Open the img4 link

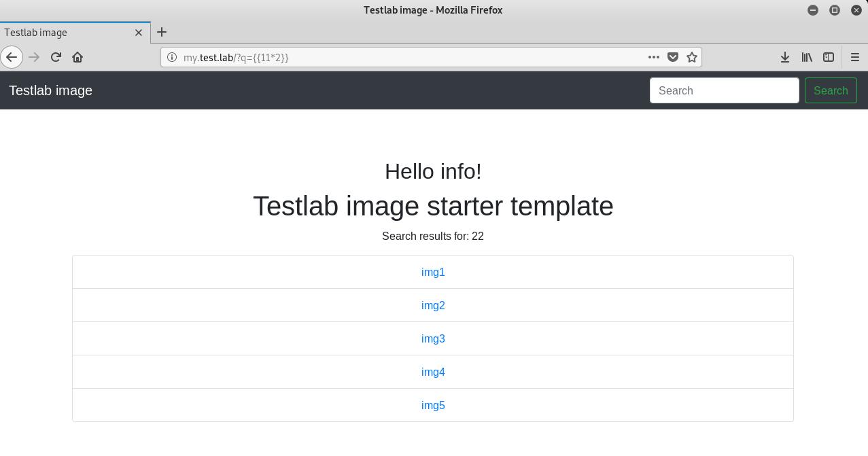click(x=433, y=372)
